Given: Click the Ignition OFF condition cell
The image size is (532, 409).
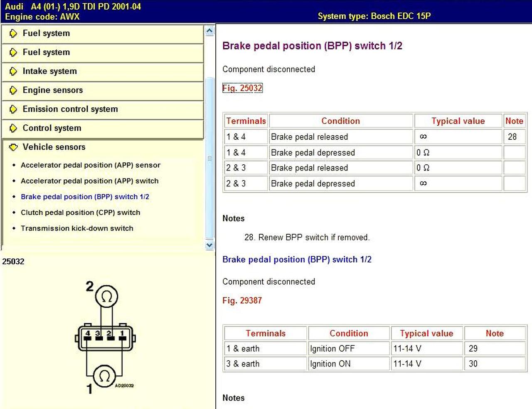Looking at the screenshot, I should [349, 349].
